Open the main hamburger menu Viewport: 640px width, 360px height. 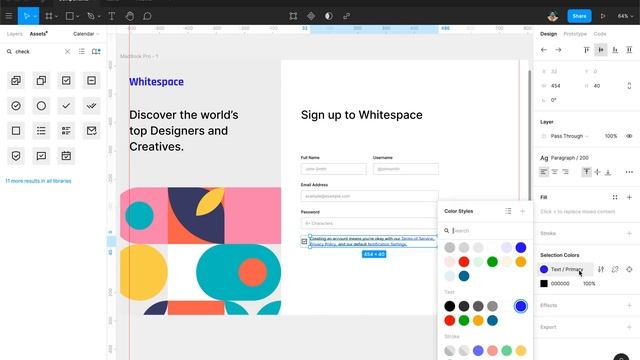point(9,16)
